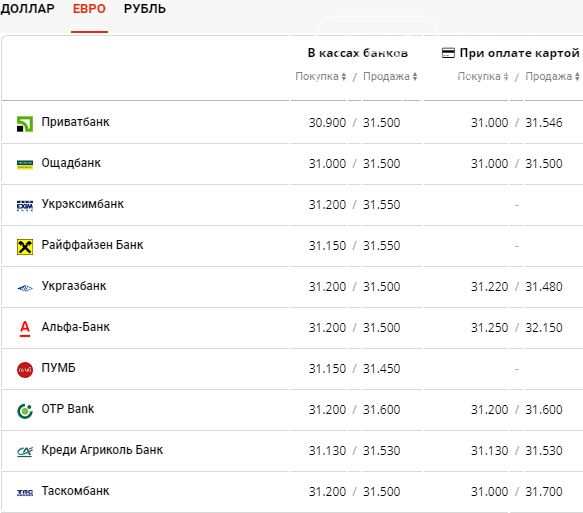This screenshot has height=513, width=583.
Task: Click the ПУМБ red circle logo
Action: 25,370
